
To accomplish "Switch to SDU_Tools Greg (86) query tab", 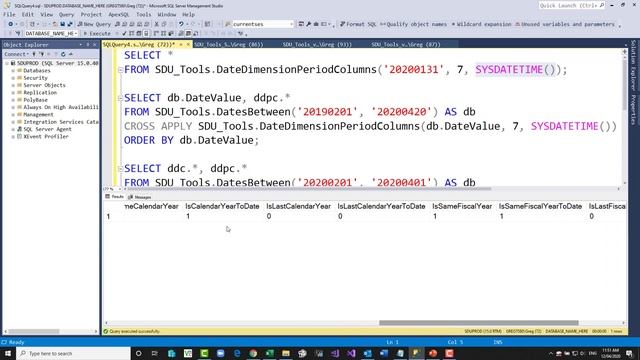I will (x=229, y=44).
